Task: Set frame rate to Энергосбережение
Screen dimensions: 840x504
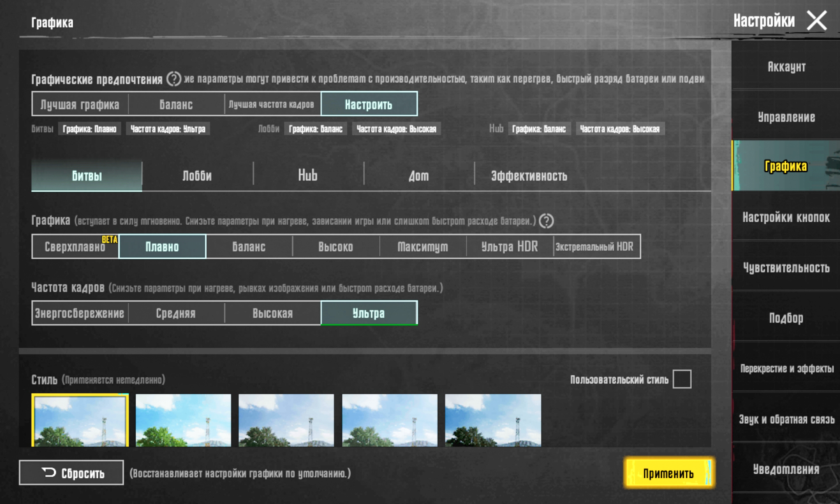Action: (x=80, y=313)
